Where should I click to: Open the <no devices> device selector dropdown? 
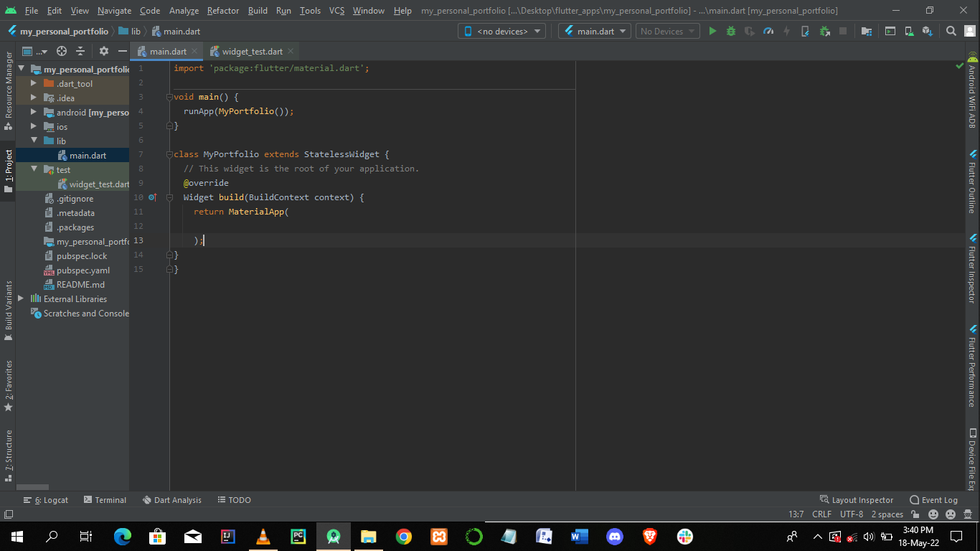[501, 32]
